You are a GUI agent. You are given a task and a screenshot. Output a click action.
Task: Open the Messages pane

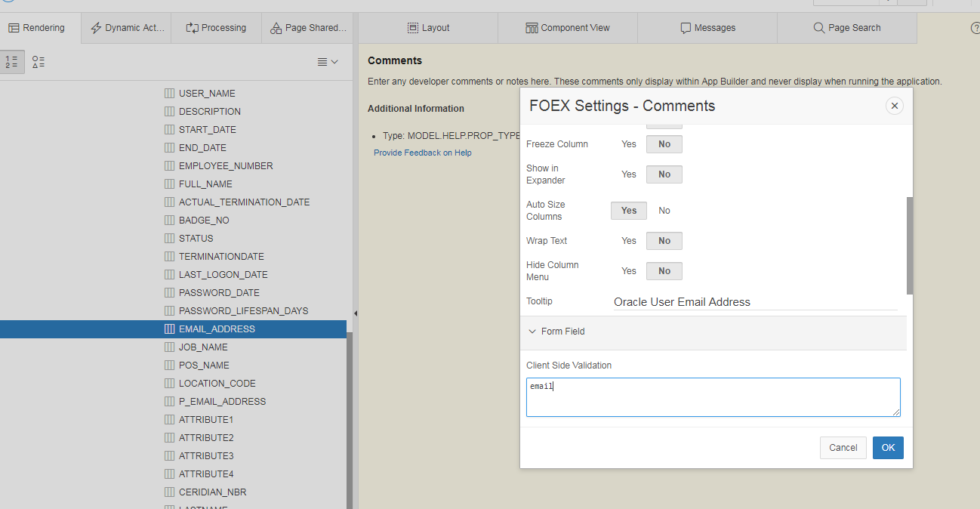pos(707,27)
